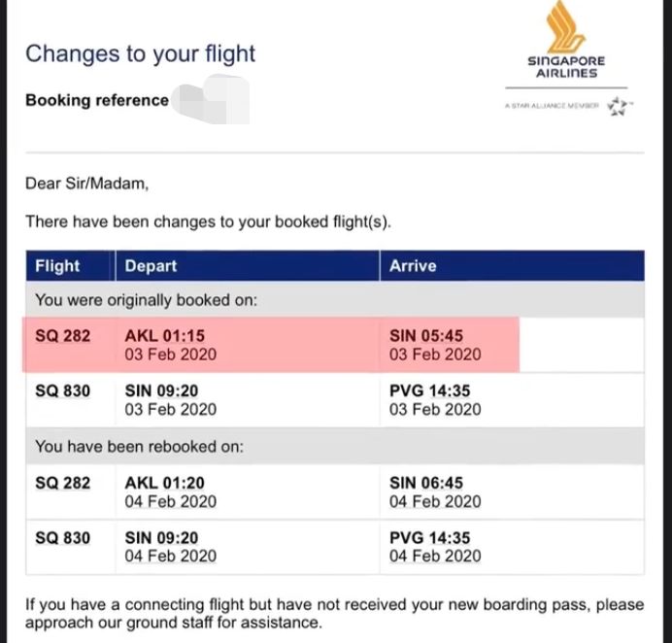Click PVG 14:35 arrival on 04 Feb
Screen dimensions: 672x643
(x=434, y=546)
